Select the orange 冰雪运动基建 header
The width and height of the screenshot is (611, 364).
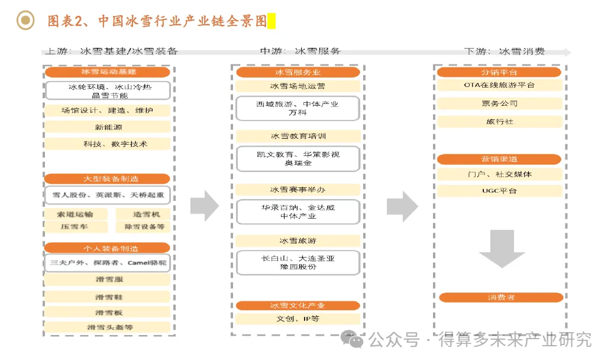(108, 72)
